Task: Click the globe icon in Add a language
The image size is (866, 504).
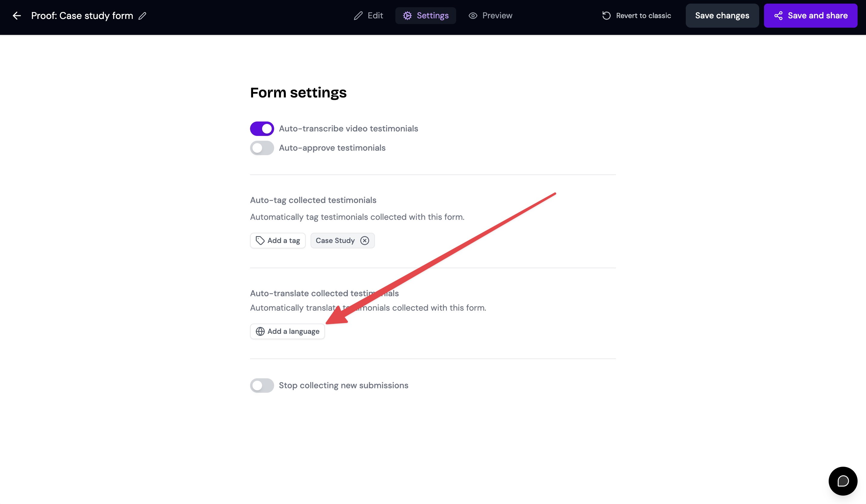Action: point(260,331)
